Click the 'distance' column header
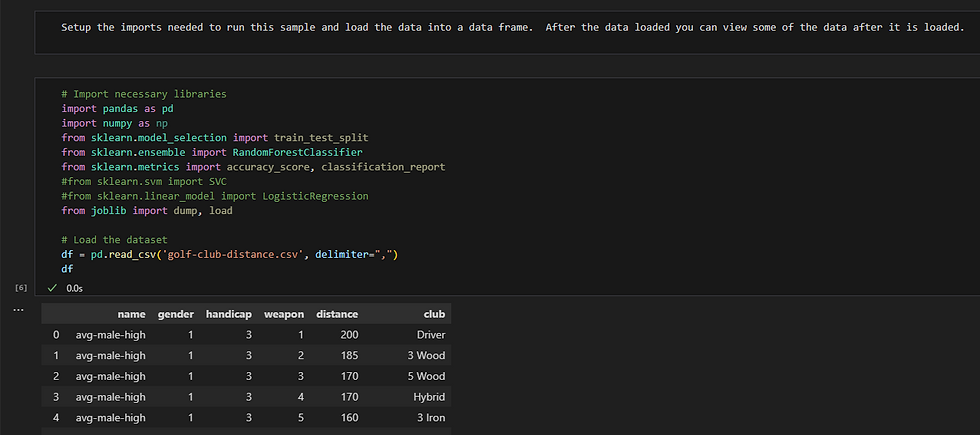The image size is (980, 435). click(x=338, y=314)
